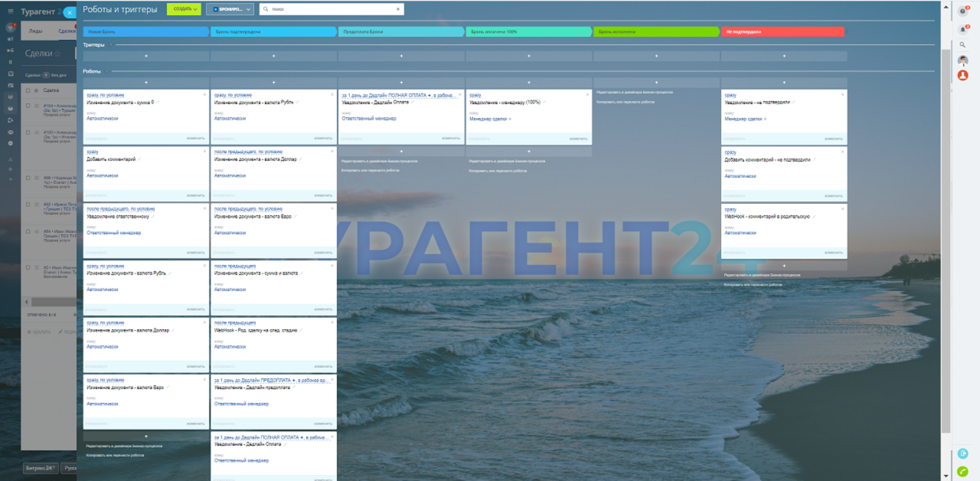The height and width of the screenshot is (481, 980).
Task: Switch to the Лиды tab
Action: [x=36, y=31]
